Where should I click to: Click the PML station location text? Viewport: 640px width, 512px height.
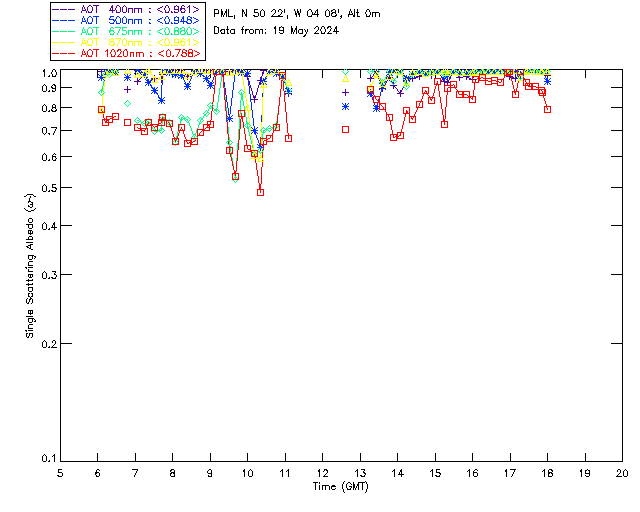pos(297,14)
